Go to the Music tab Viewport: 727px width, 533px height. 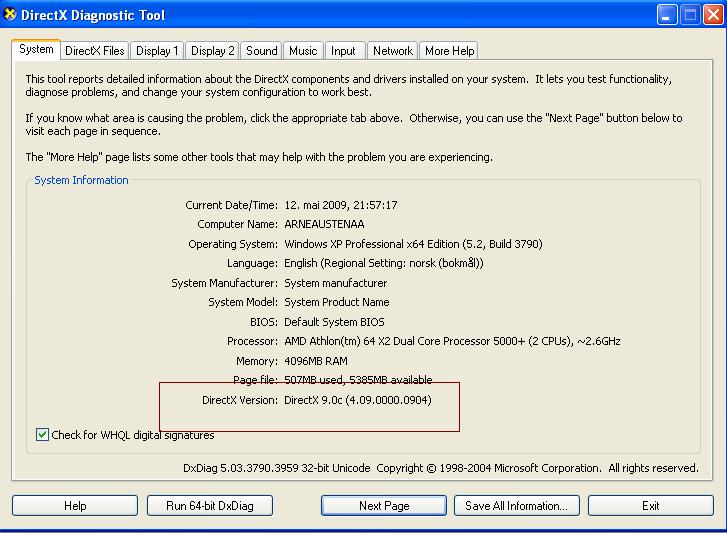coord(303,51)
